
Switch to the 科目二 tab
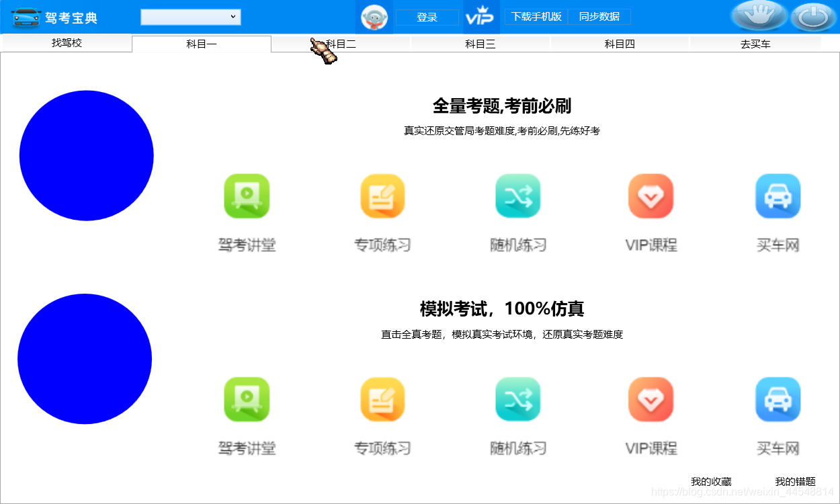(341, 44)
